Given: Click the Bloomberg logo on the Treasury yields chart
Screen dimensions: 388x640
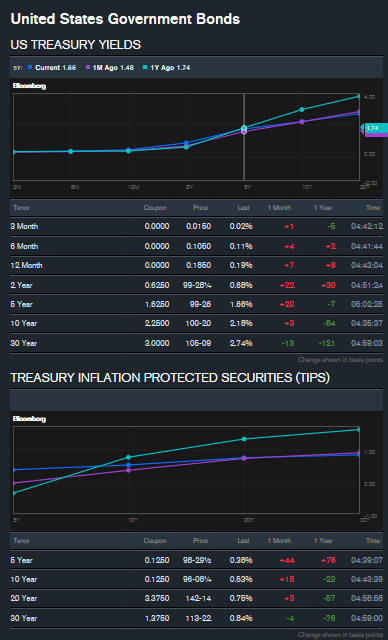Looking at the screenshot, I should 29,86.
